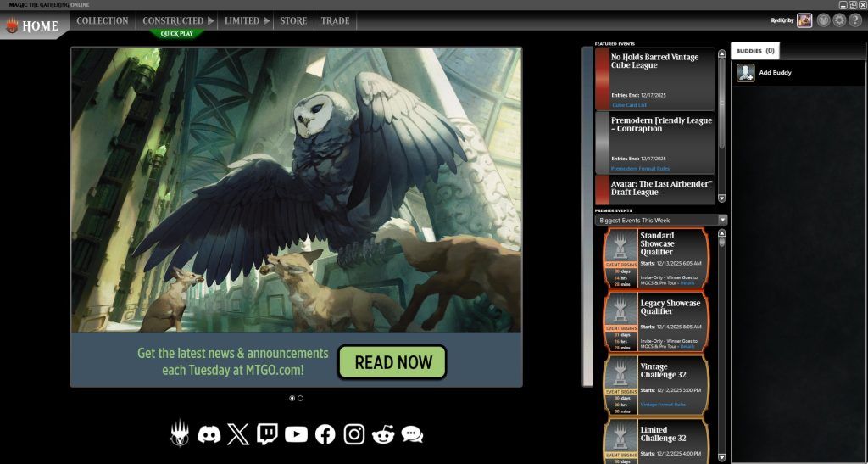Click the featured events scrollbar thumb

[721, 103]
